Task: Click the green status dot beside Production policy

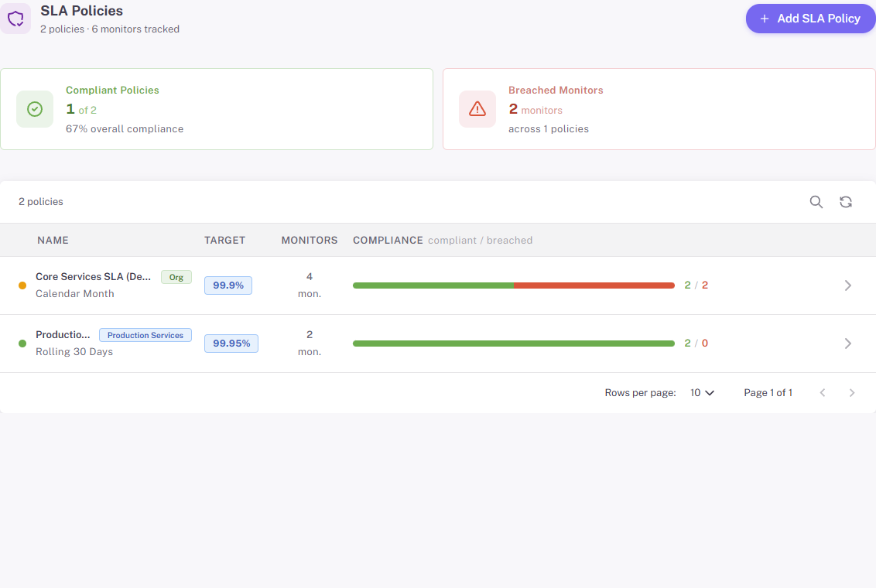Action: [x=24, y=343]
